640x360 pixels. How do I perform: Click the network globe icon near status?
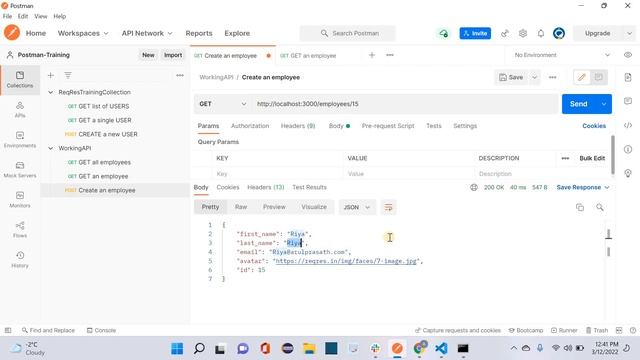[473, 187]
